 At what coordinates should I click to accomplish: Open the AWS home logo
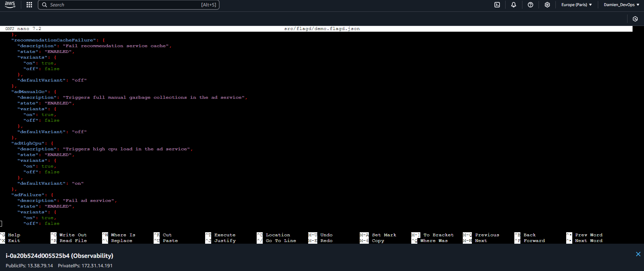point(10,5)
